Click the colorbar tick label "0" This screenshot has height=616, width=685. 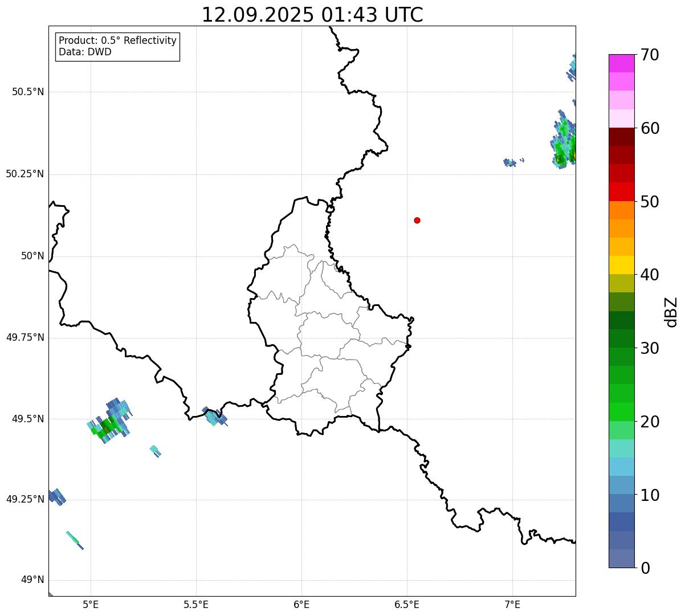click(645, 568)
